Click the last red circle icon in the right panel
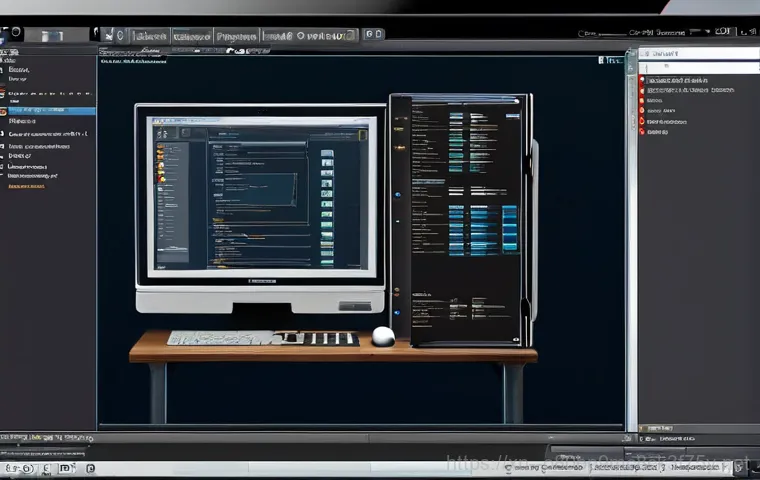Image resolution: width=760 pixels, height=480 pixels. point(642,130)
